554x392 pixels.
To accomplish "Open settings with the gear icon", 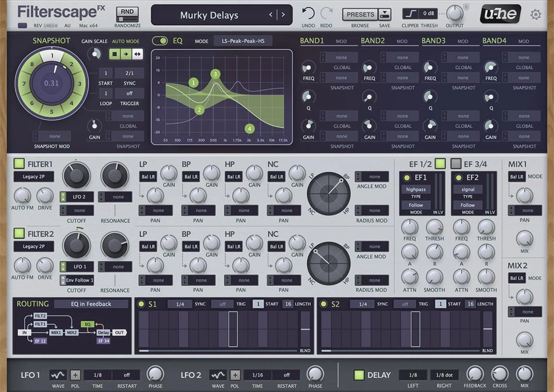I will (x=536, y=15).
